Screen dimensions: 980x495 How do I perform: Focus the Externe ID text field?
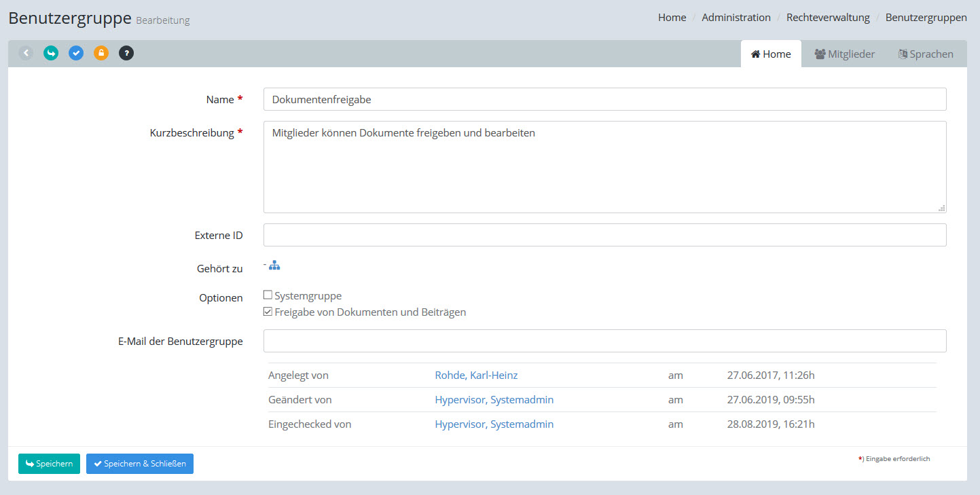604,235
